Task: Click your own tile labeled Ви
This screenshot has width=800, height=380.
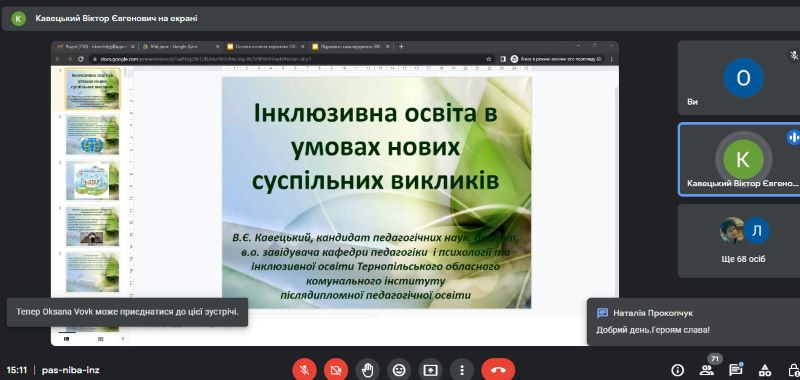Action: pyautogui.click(x=739, y=78)
